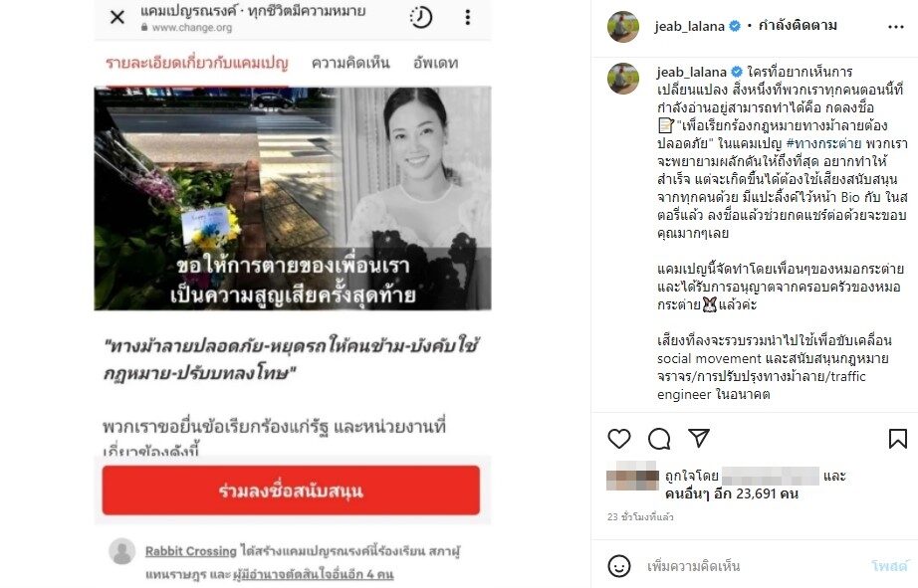This screenshot has width=918, height=588.
Task: Open the emoji picker smiley icon
Action: 619,566
